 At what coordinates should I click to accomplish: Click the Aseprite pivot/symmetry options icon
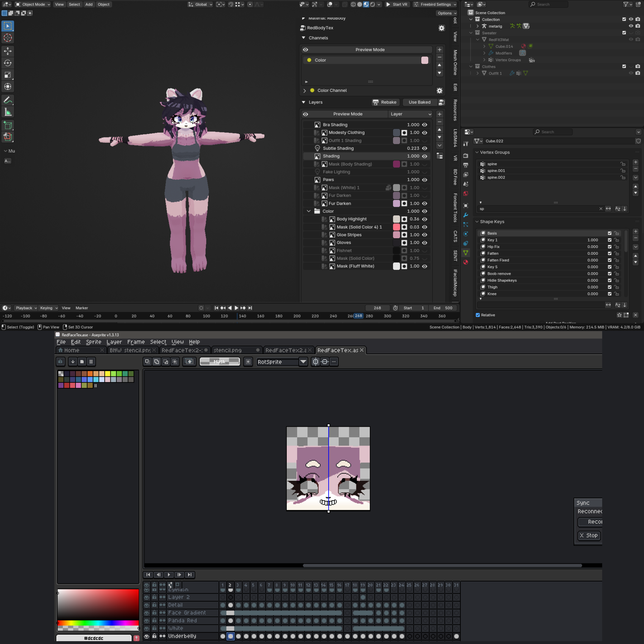tap(334, 362)
